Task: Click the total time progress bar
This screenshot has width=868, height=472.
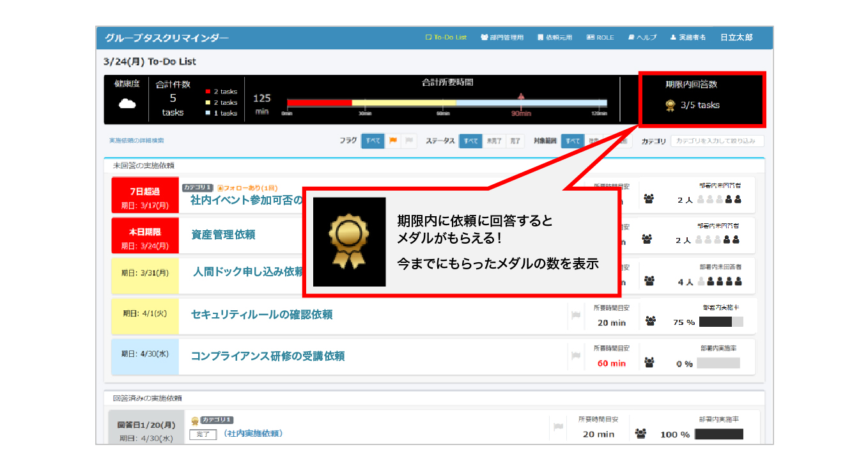Action: pyautogui.click(x=447, y=103)
